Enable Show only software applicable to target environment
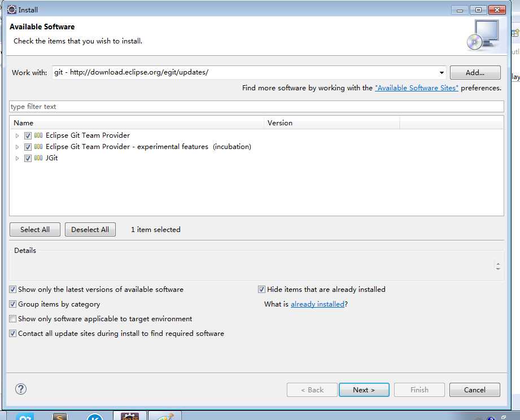Viewport: 520px width, 420px height. pos(12,319)
